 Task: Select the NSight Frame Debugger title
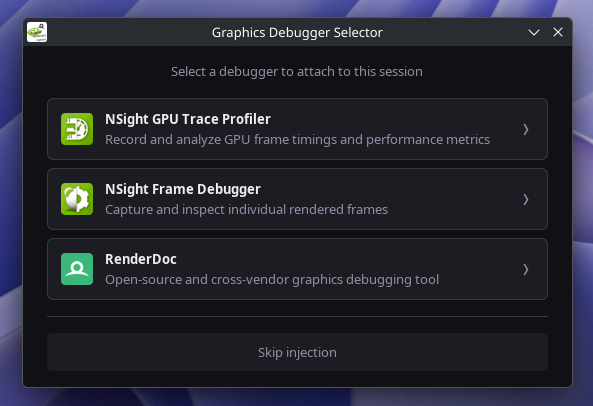(183, 189)
